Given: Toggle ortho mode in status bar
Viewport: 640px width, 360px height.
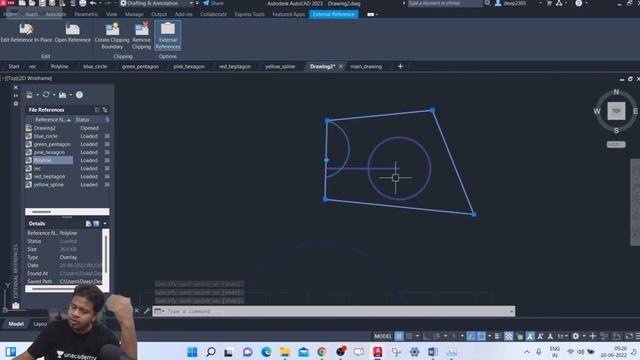Looking at the screenshot, I should (x=427, y=336).
